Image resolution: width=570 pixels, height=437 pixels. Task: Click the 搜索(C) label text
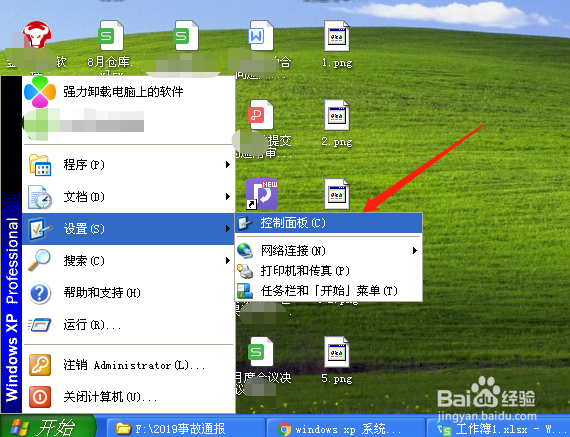tap(84, 261)
